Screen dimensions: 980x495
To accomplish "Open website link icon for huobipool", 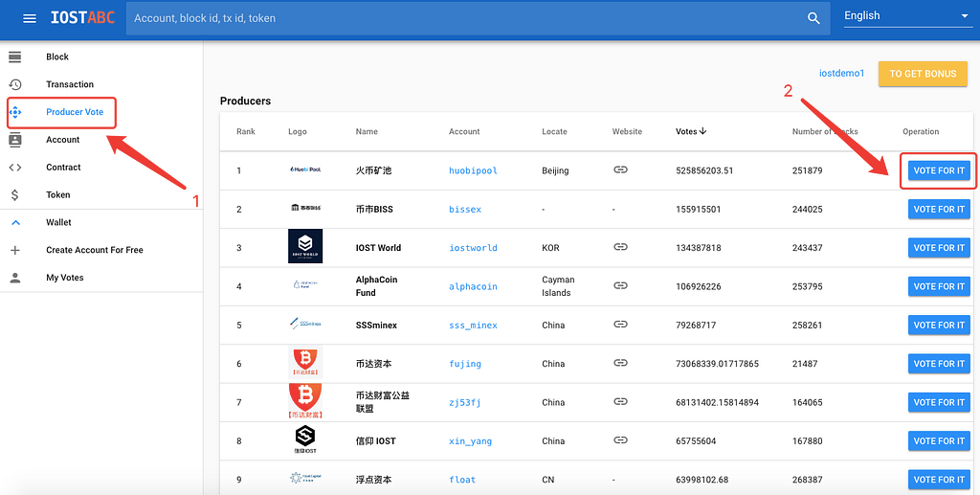I will click(x=620, y=170).
